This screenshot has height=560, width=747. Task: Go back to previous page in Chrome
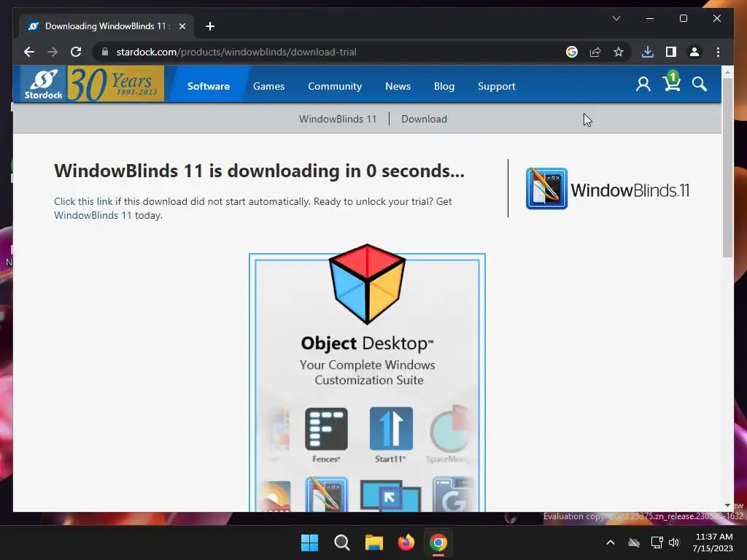[x=29, y=52]
